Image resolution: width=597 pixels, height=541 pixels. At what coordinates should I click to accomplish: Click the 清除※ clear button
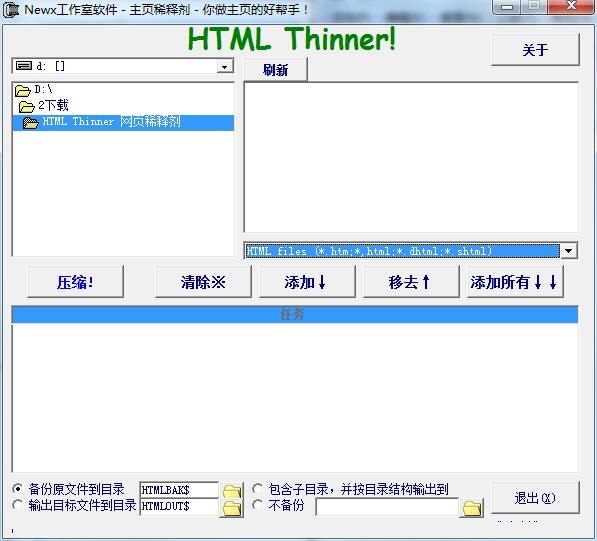pyautogui.click(x=203, y=282)
